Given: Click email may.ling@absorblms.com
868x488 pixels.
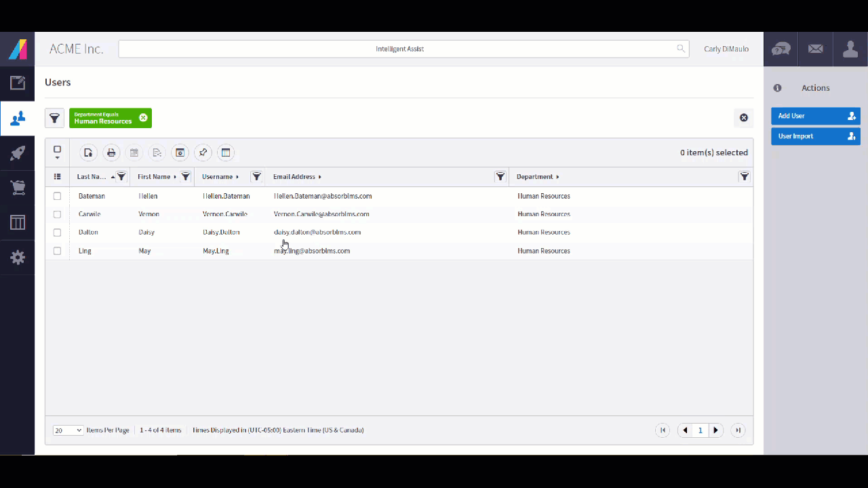Looking at the screenshot, I should [x=312, y=251].
